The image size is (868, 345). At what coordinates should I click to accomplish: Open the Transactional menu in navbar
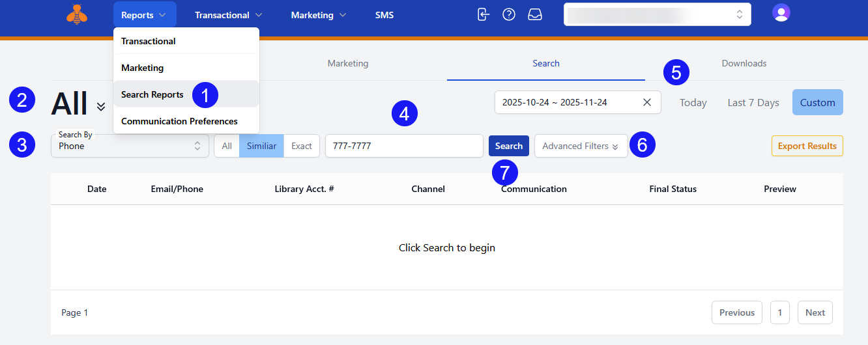click(228, 15)
